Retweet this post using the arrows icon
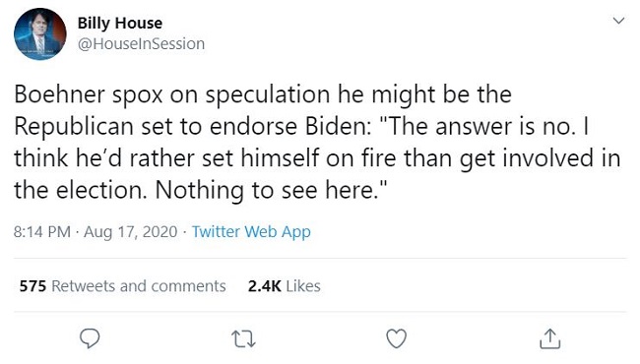The width and height of the screenshot is (640, 364). coord(243,338)
